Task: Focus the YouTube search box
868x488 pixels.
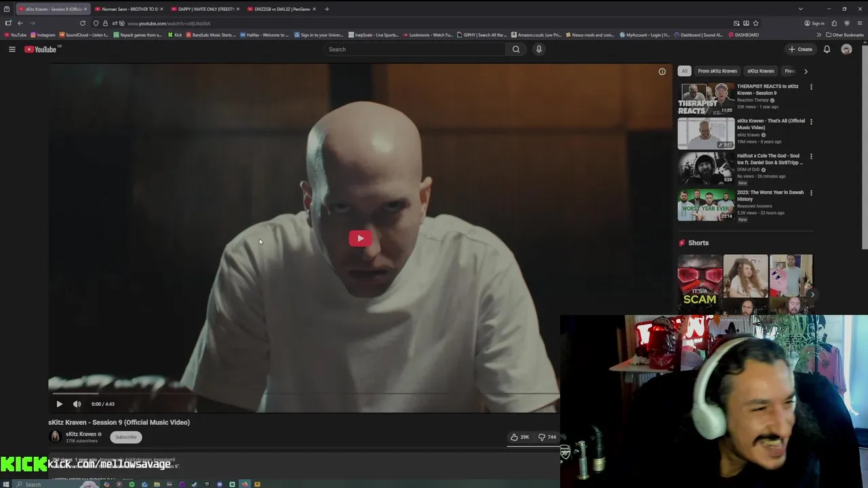Action: click(415, 49)
